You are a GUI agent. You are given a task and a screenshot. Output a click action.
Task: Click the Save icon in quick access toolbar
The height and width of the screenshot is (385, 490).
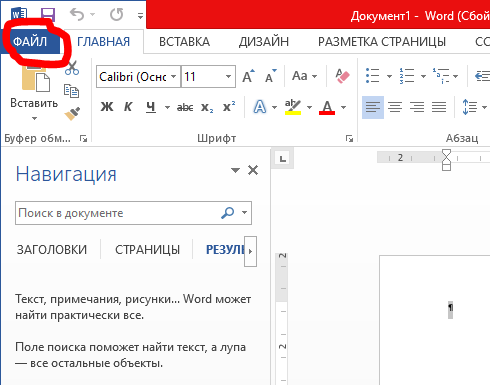point(48,15)
